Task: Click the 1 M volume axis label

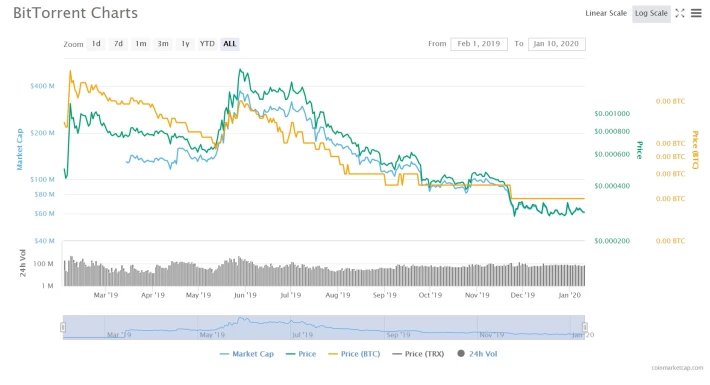Action: (x=48, y=286)
